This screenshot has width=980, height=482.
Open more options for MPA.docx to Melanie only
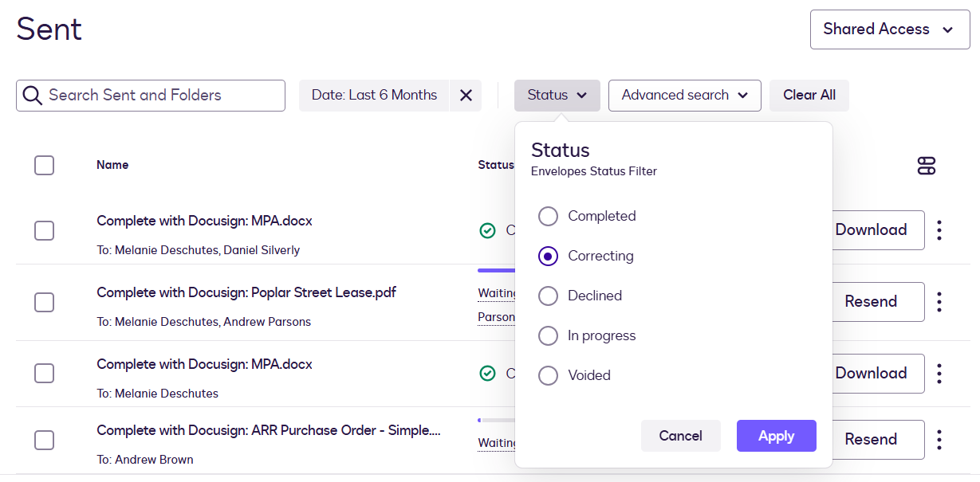coord(939,374)
